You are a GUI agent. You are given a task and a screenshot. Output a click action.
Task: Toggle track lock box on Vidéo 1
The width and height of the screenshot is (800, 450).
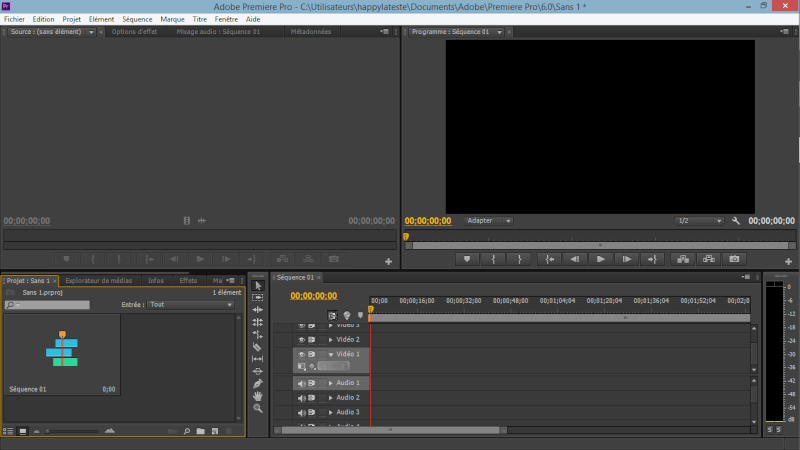tap(322, 354)
